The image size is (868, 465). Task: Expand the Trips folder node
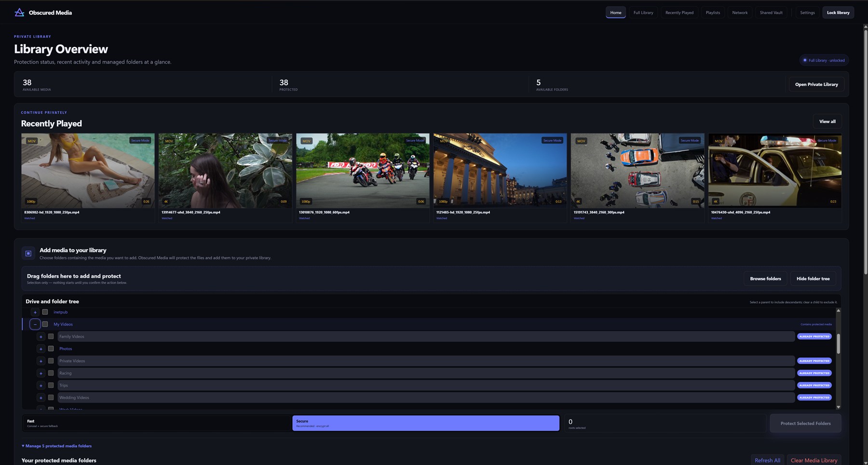point(41,385)
